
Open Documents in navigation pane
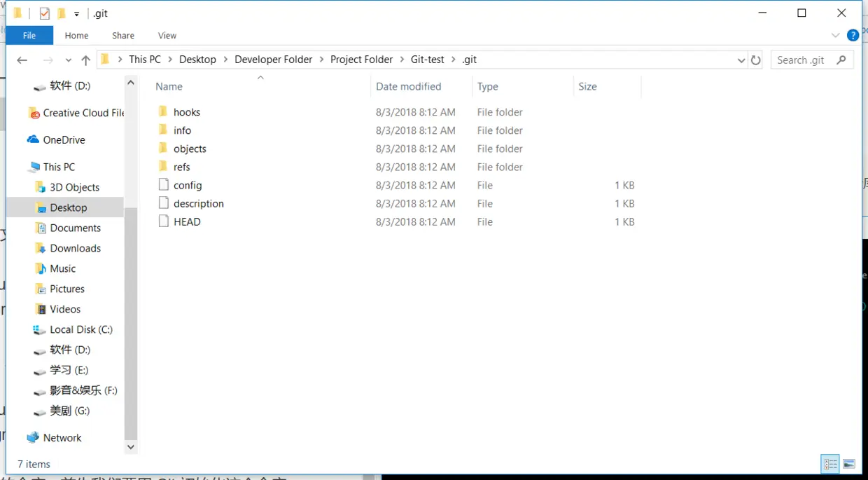pos(68,228)
